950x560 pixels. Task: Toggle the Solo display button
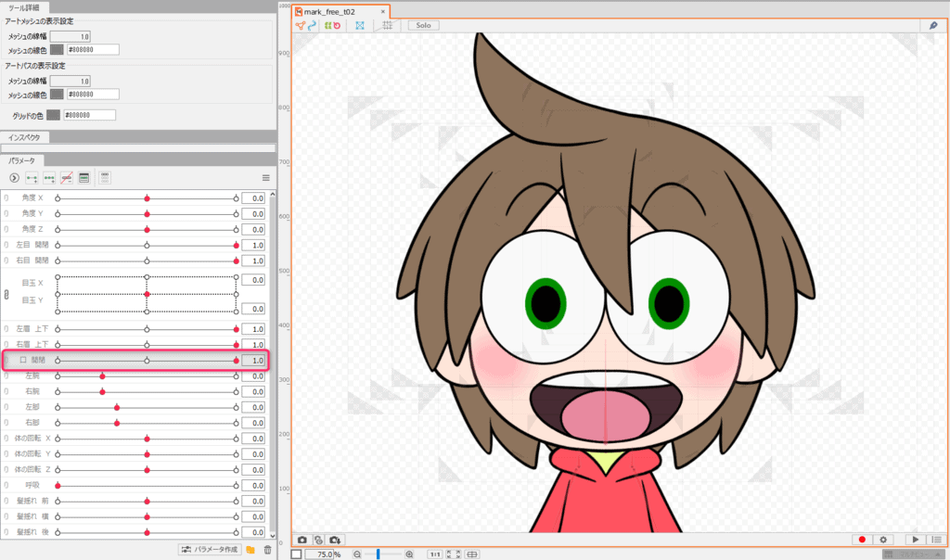point(422,26)
